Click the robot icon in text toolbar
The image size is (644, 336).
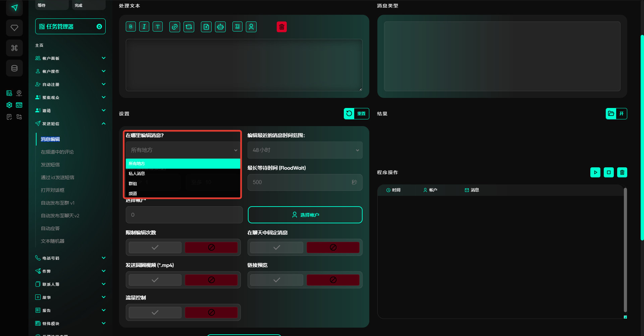click(x=220, y=27)
